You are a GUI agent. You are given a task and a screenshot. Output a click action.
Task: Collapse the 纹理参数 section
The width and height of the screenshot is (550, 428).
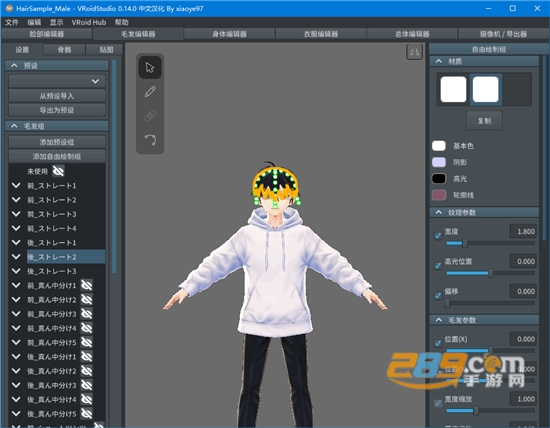tap(439, 212)
